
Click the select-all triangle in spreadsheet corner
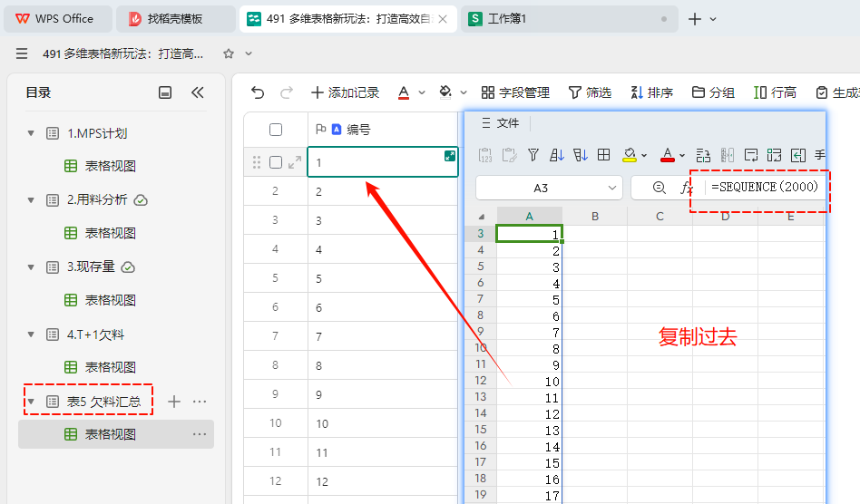[x=482, y=217]
